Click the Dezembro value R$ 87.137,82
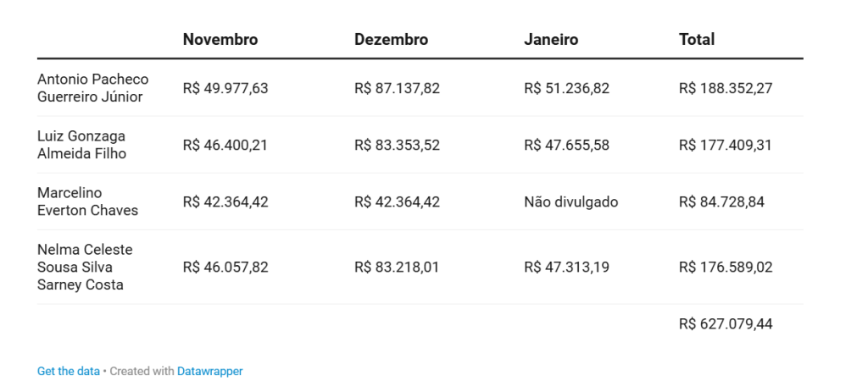 [397, 88]
